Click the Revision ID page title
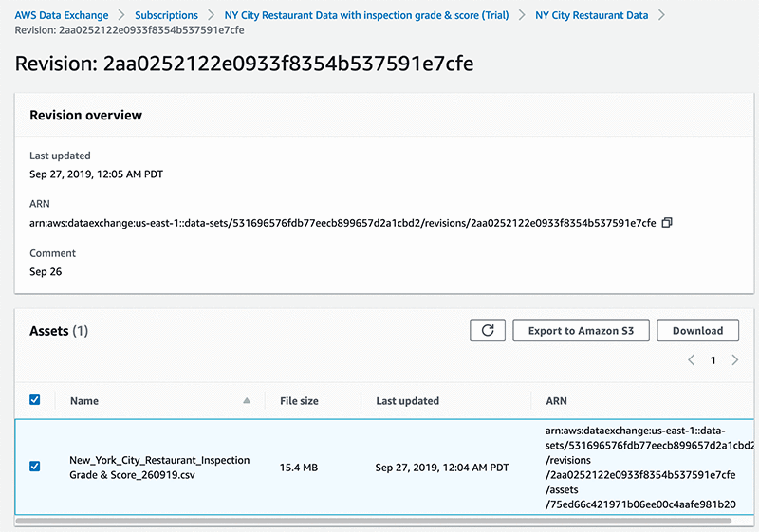The width and height of the screenshot is (759, 532). tap(244, 64)
